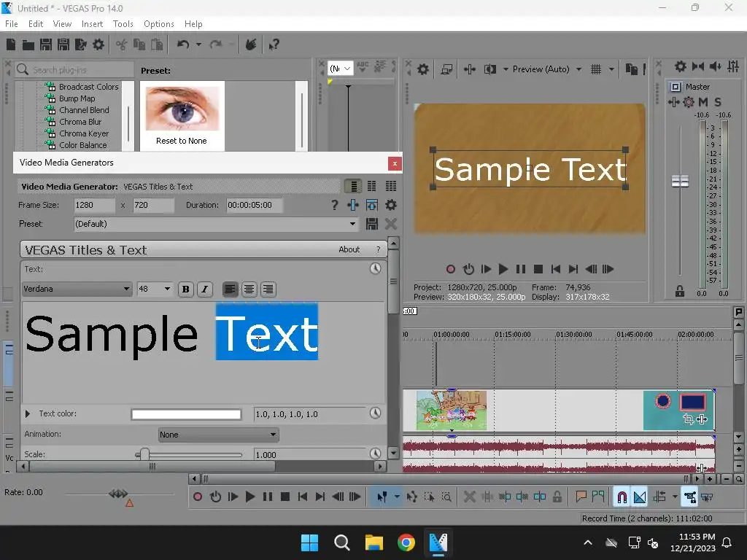Click Stop in the main transport bar
Screen dimensions: 747x560
tap(285, 497)
